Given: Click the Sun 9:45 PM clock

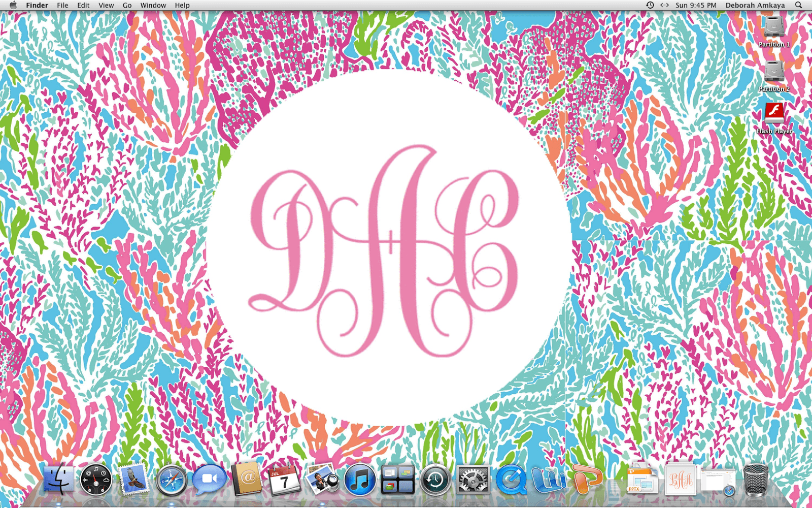Looking at the screenshot, I should point(696,5).
